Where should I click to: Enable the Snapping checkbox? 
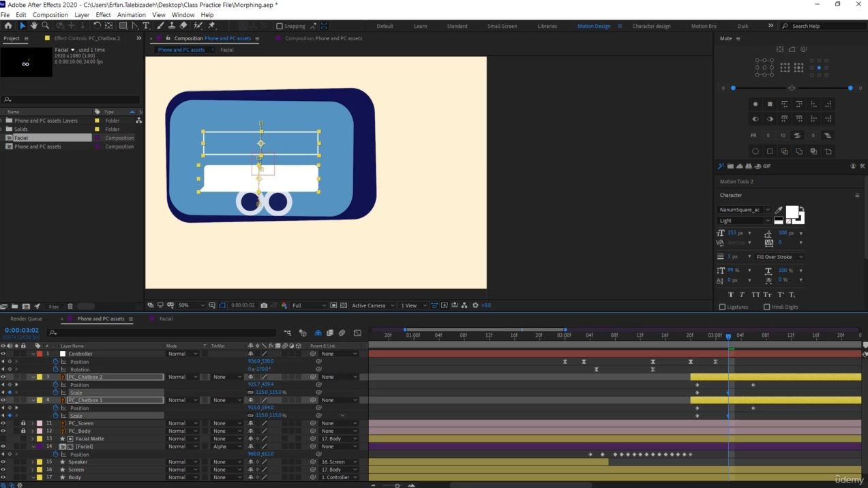coord(280,26)
